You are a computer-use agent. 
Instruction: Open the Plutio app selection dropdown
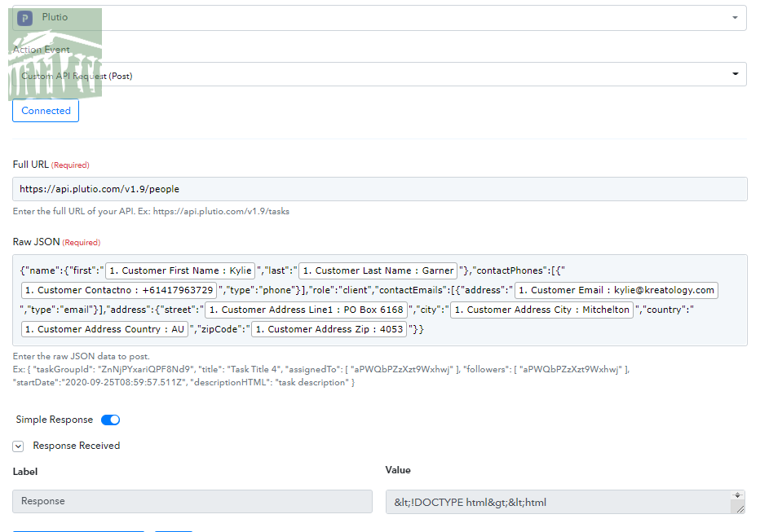click(379, 17)
